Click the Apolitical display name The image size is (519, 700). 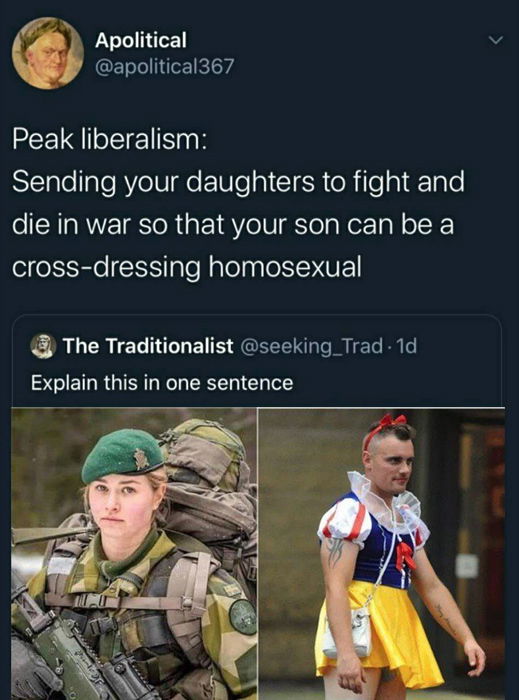click(141, 40)
